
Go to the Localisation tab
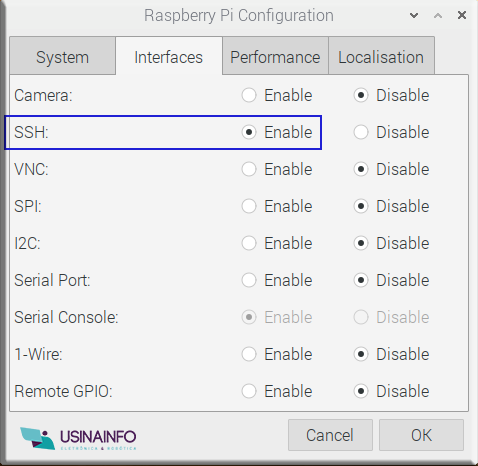[x=381, y=56]
